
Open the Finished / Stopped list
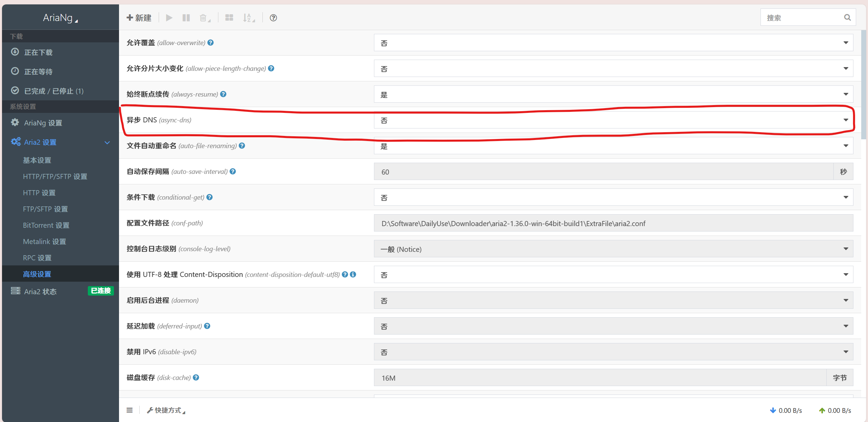(x=60, y=91)
